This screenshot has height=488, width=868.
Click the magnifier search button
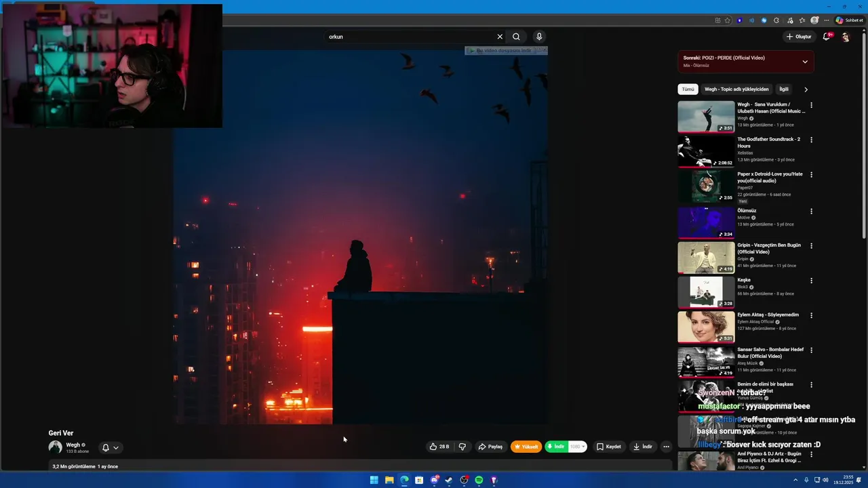tap(516, 37)
